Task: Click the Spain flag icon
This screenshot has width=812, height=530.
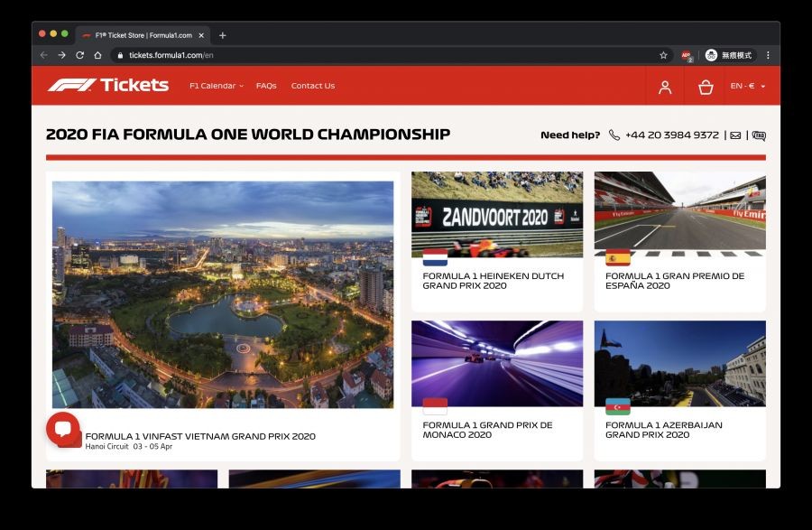Action: pyautogui.click(x=618, y=257)
